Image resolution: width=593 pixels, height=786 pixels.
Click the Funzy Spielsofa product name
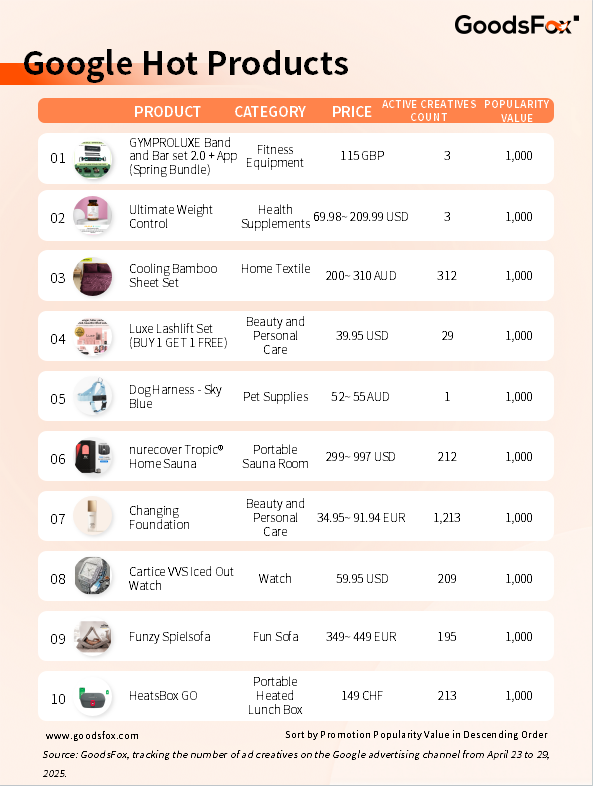coord(169,637)
